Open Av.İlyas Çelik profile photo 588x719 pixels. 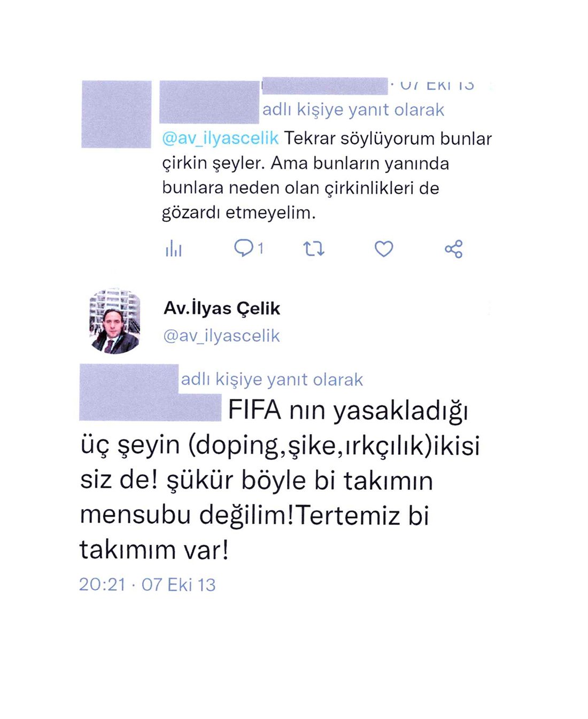click(x=115, y=321)
